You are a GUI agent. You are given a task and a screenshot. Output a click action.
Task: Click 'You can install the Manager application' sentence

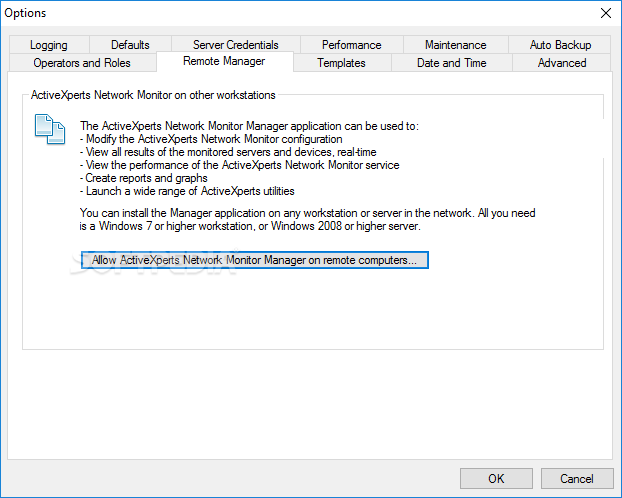click(307, 219)
